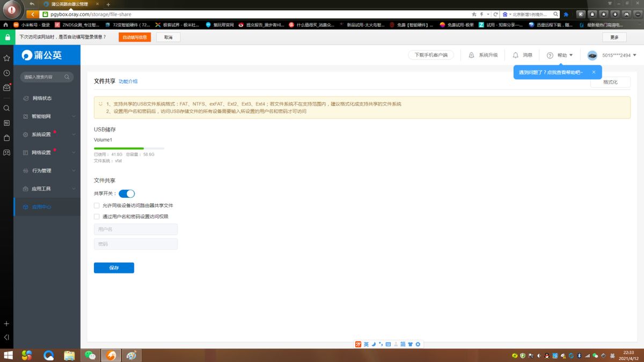This screenshot has height=362, width=644.
Task: Click the search magnifier in sidebar search box
Action: 67,77
